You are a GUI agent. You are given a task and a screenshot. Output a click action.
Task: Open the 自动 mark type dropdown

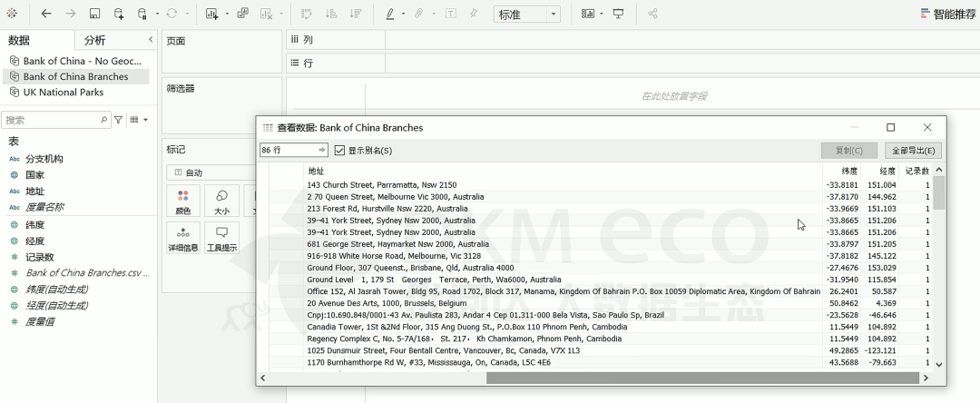click(x=212, y=172)
